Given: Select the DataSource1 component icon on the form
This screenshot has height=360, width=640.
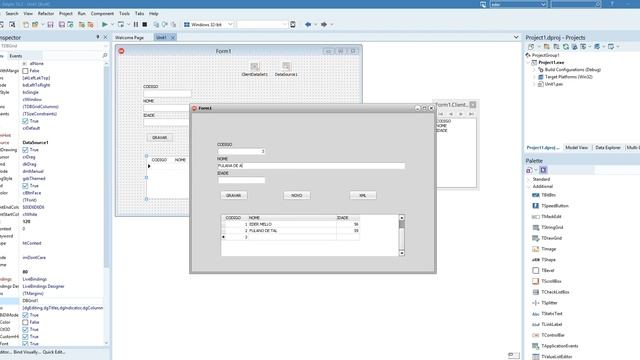Looking at the screenshot, I should tap(286, 67).
